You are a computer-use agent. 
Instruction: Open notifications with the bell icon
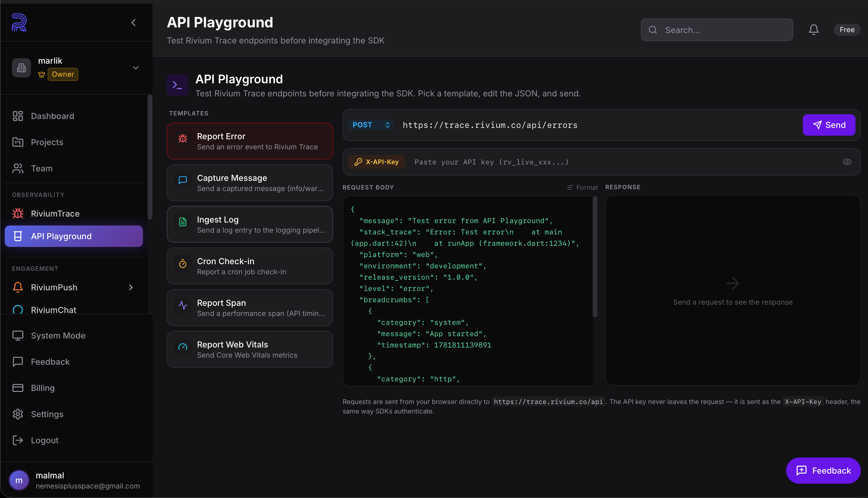coord(814,30)
